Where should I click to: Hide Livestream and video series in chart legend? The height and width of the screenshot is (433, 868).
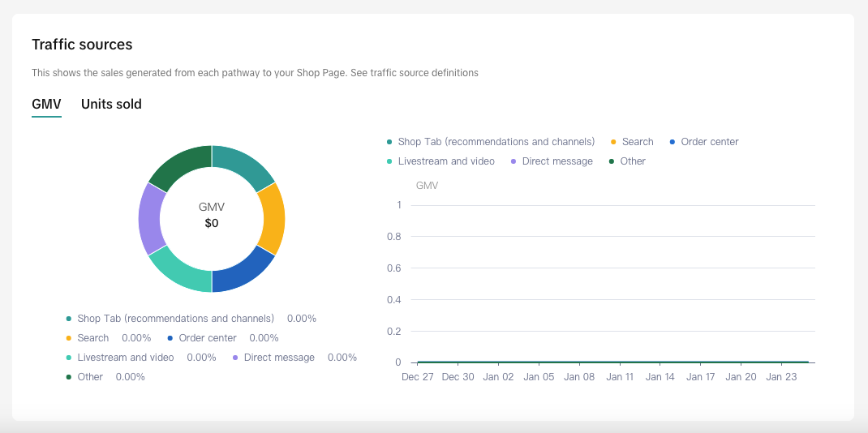pos(445,161)
